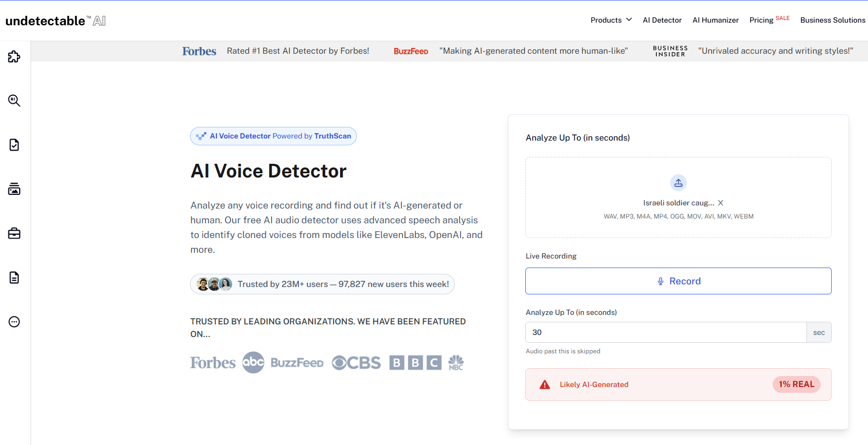The height and width of the screenshot is (445, 868).
Task: Click the Making AI-generated content more human-like quote
Action: pyautogui.click(x=534, y=51)
